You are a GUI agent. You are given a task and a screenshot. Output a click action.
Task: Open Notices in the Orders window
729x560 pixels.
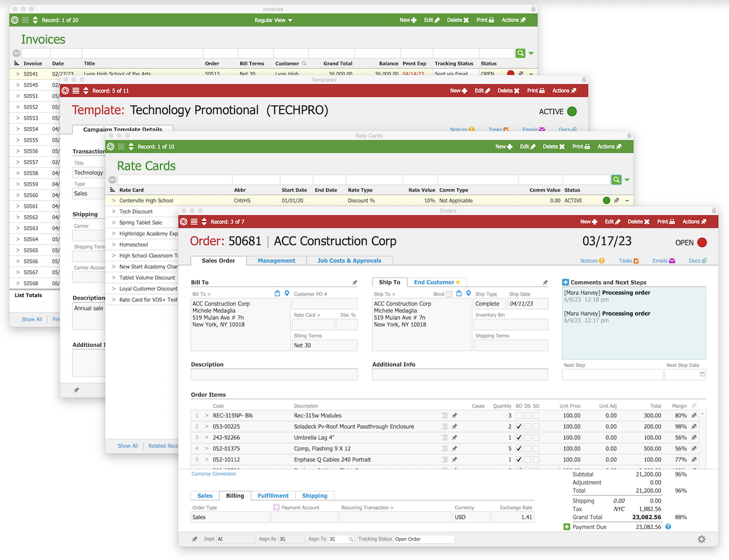592,261
